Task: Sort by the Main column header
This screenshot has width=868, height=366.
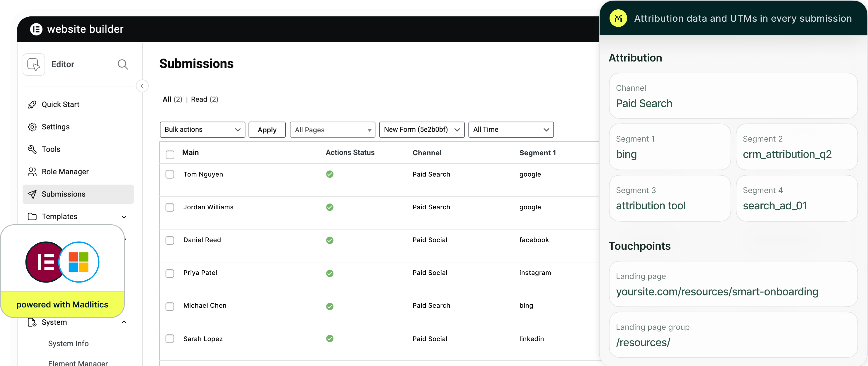Action: (190, 153)
